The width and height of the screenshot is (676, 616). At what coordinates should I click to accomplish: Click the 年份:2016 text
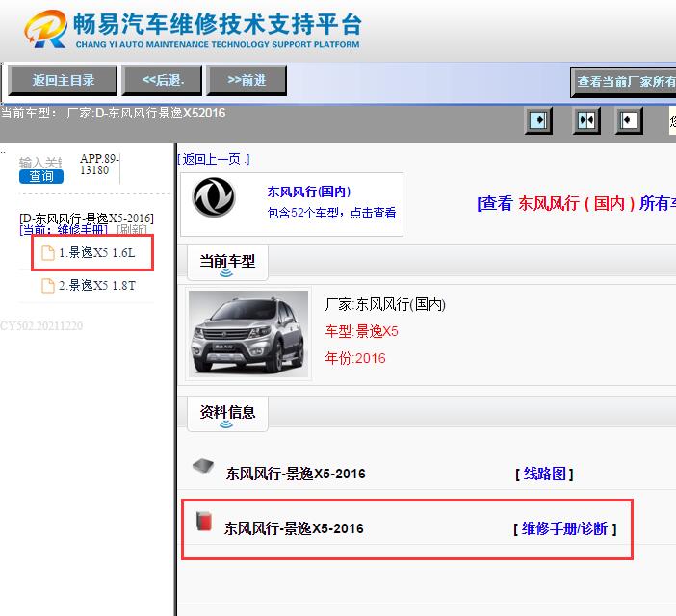pos(355,358)
